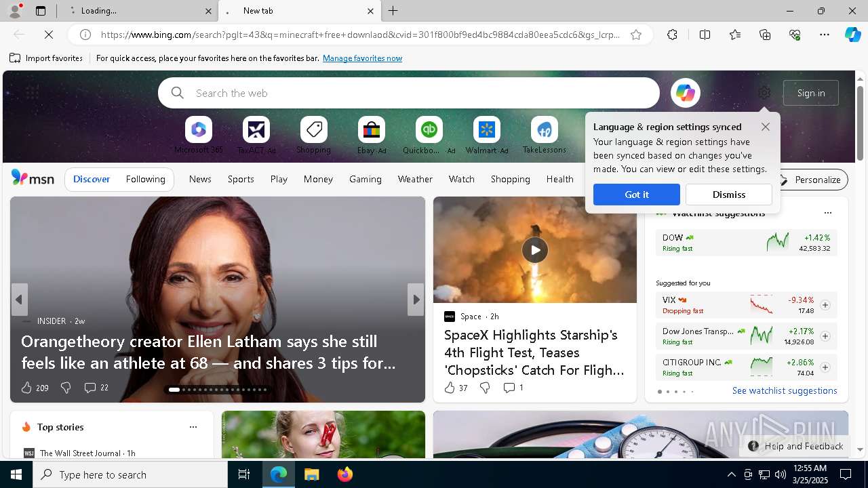Dismiss the language settings popup
Image resolution: width=868 pixels, height=488 pixels.
[729, 195]
